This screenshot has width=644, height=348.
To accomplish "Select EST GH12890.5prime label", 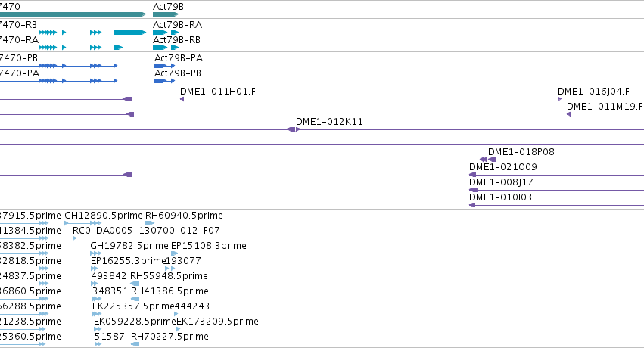I will 104,216.
